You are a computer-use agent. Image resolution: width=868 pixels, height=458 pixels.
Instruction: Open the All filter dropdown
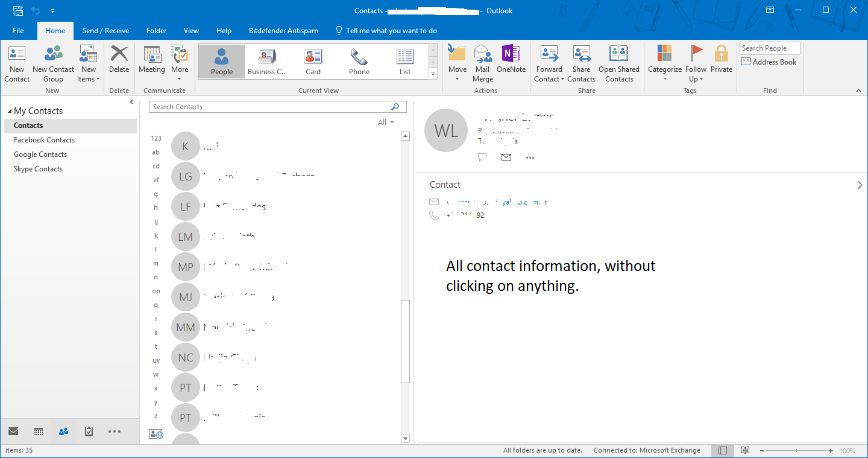pos(386,122)
